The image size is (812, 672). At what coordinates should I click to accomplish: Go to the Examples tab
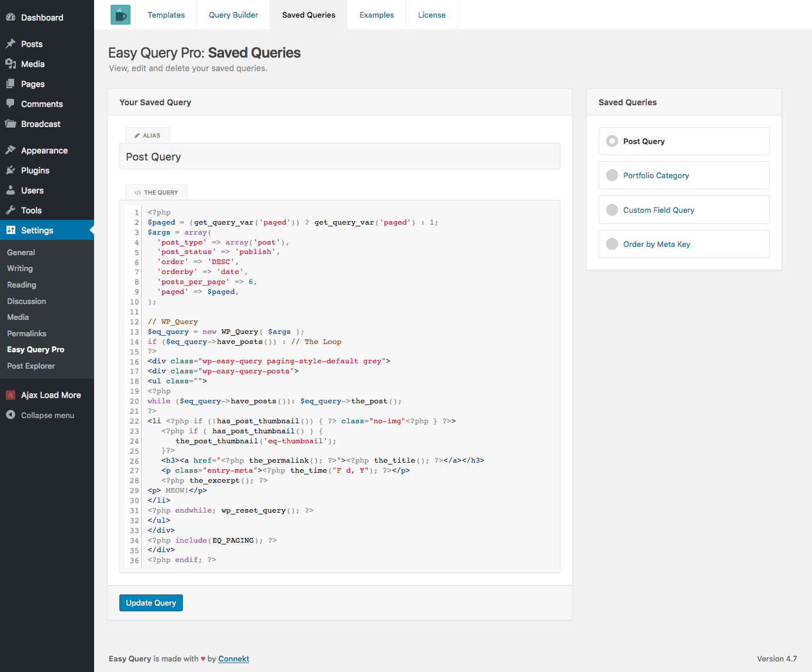[x=377, y=15]
